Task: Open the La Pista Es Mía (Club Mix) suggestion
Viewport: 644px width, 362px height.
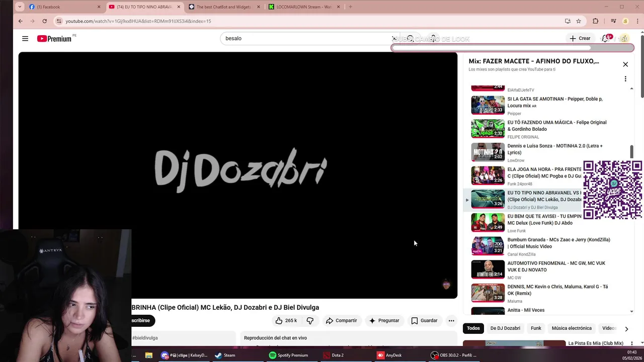Action: click(x=596, y=343)
